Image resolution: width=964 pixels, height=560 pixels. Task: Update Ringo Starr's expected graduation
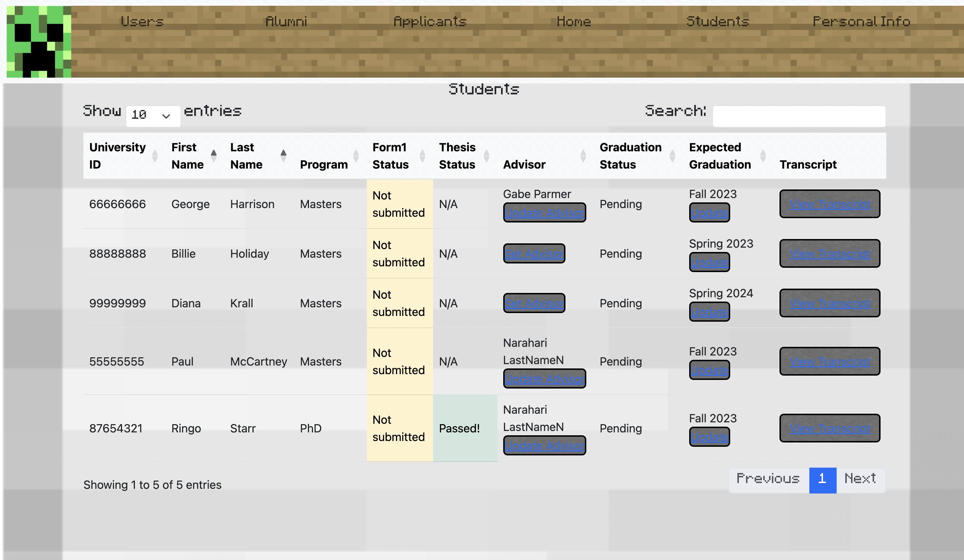[710, 437]
